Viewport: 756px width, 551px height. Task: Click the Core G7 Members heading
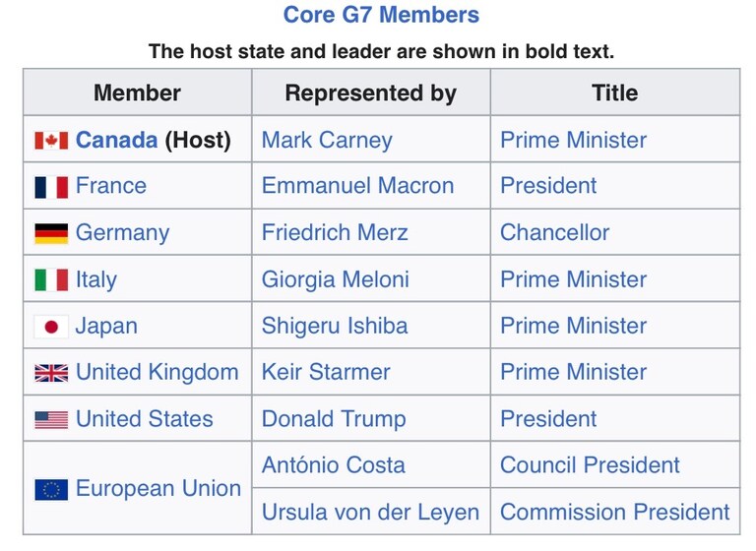tap(381, 16)
